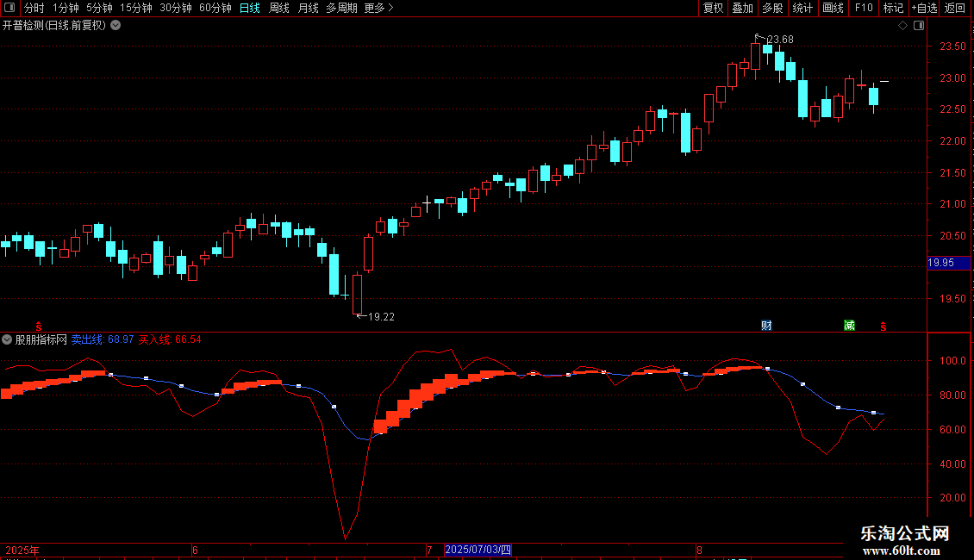
Task: Switch to 分时 intraday chart
Action: pos(34,8)
